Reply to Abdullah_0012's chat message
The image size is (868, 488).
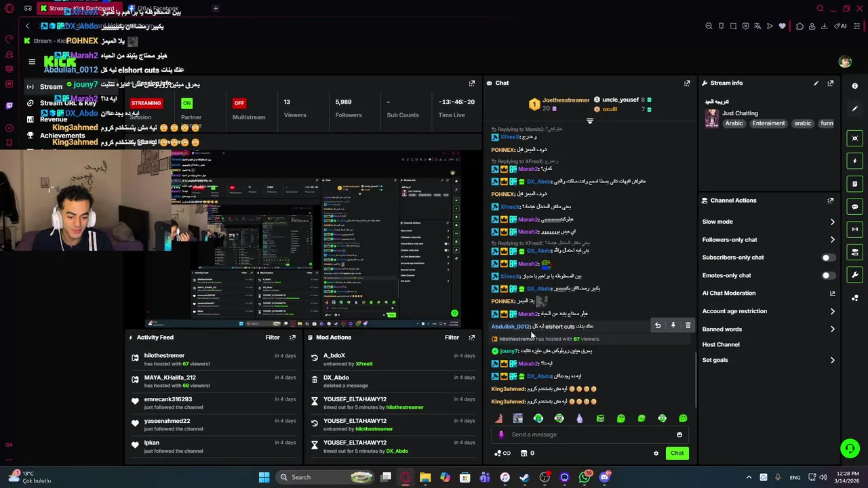coord(658,325)
